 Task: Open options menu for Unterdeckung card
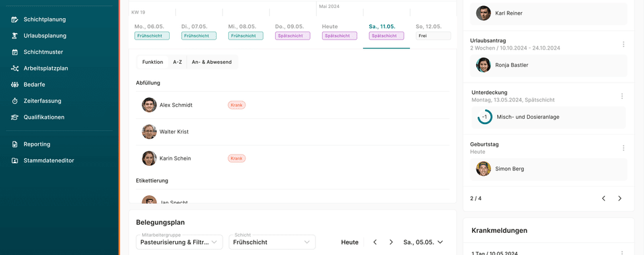[x=622, y=96]
